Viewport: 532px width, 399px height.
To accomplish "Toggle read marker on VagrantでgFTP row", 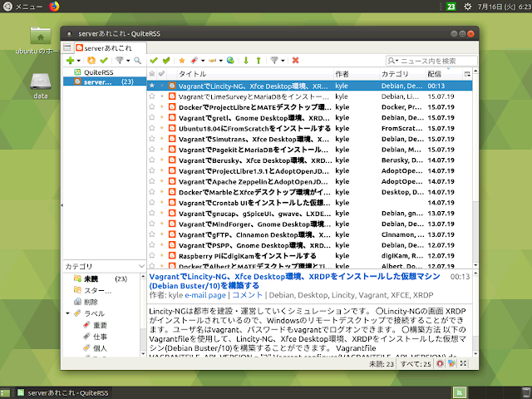I will 162,234.
